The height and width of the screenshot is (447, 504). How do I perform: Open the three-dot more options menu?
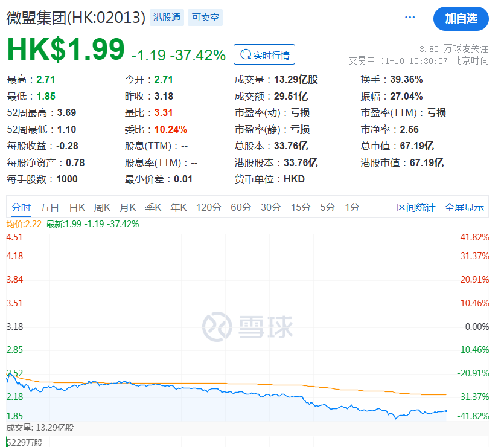(x=410, y=18)
